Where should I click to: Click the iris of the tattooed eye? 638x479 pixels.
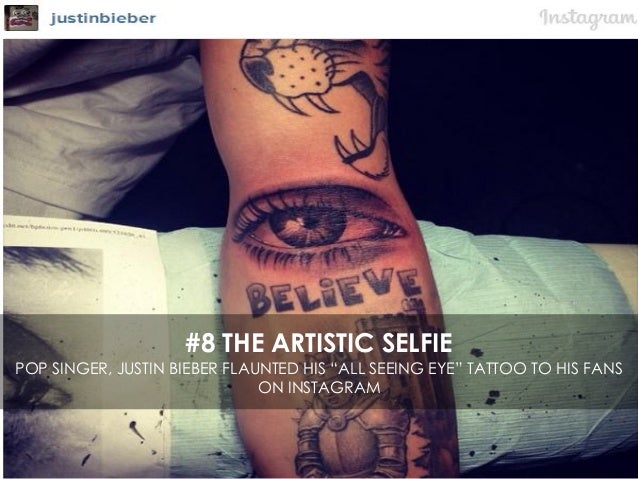[x=306, y=225]
